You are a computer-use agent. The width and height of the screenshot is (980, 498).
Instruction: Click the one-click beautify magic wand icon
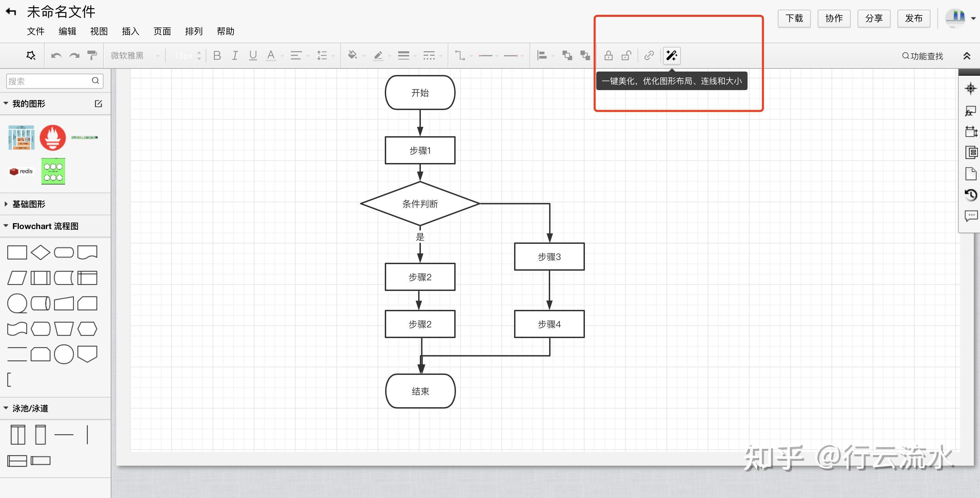tap(672, 56)
